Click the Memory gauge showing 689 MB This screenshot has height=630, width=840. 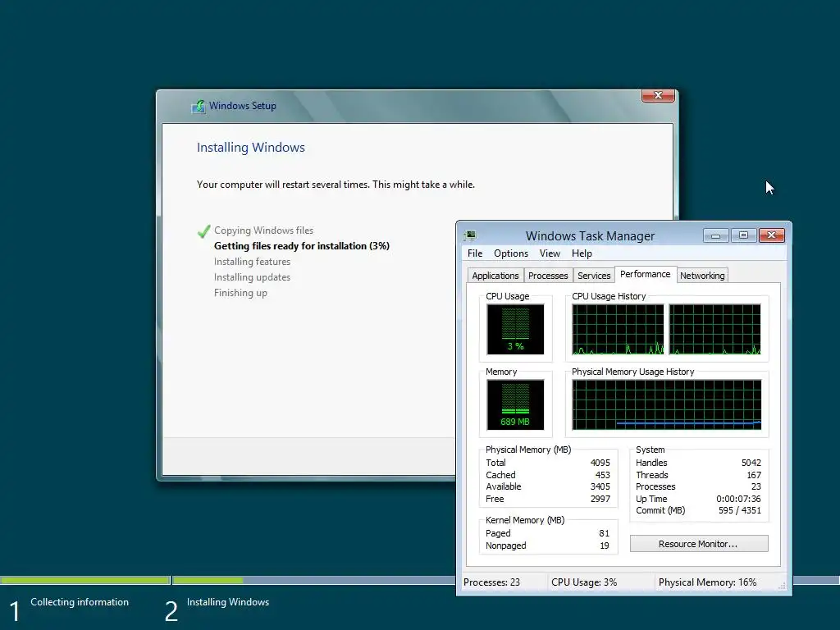[515, 404]
